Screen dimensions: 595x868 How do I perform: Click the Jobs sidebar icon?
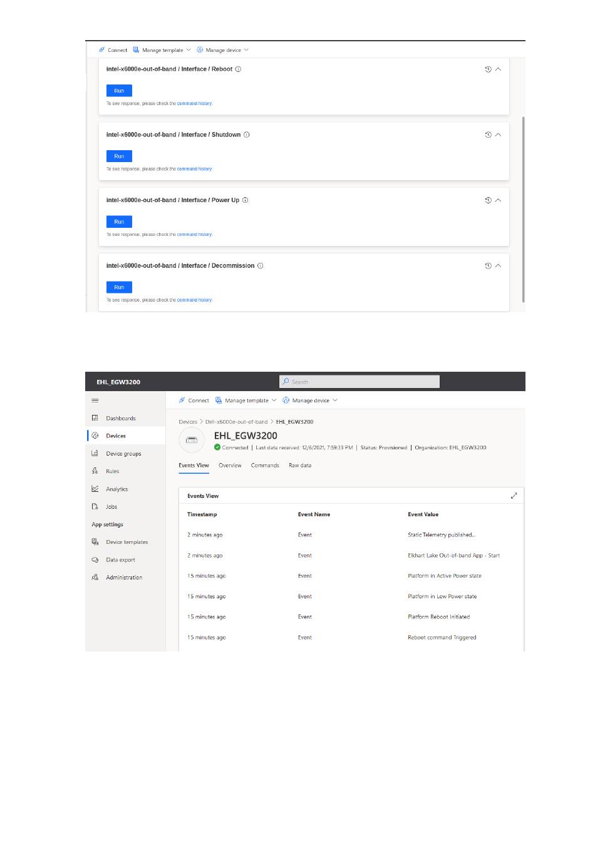pos(95,506)
